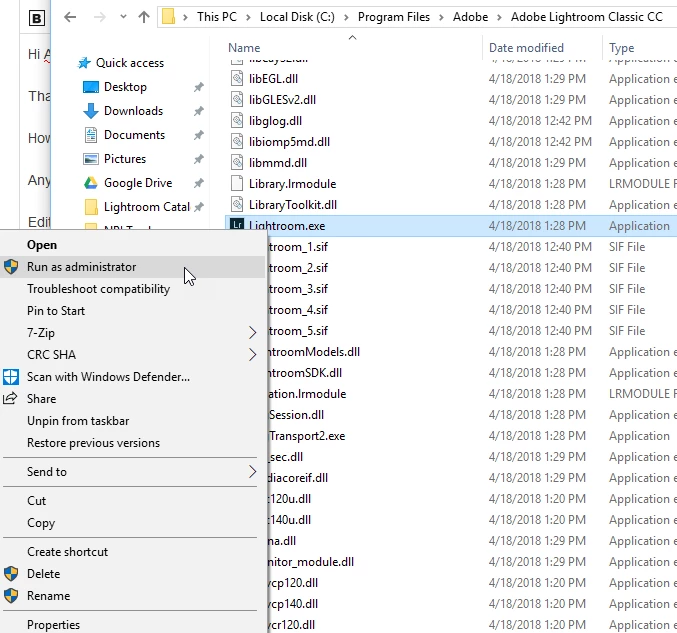Expand chevron after Local Disk (C:) breadcrumb

pos(346,18)
